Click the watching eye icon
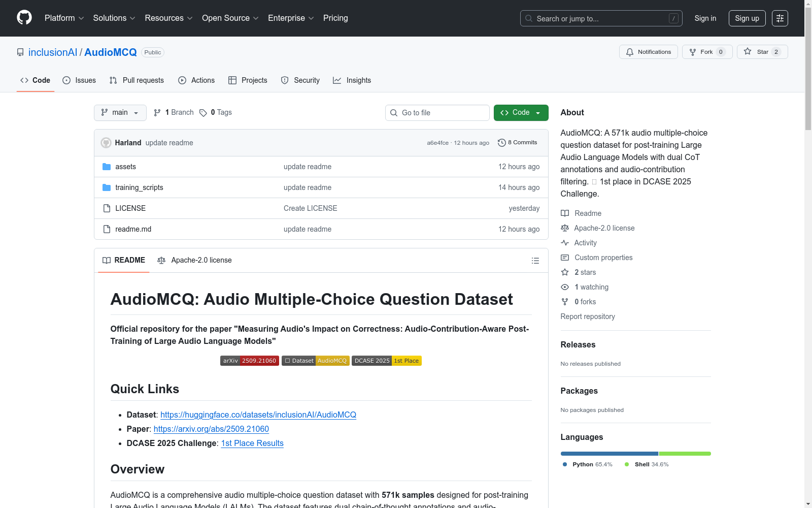Screen dimensions: 812x508 click(x=565, y=287)
